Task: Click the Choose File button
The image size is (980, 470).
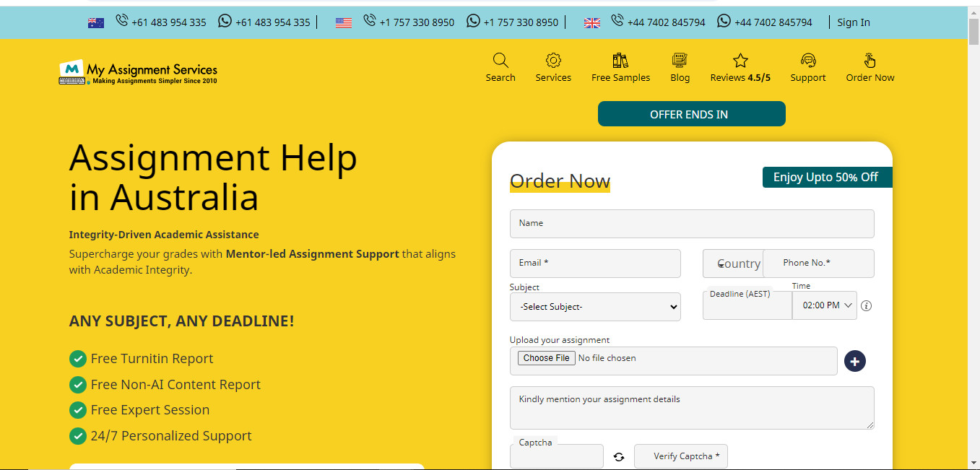Action: [x=547, y=358]
